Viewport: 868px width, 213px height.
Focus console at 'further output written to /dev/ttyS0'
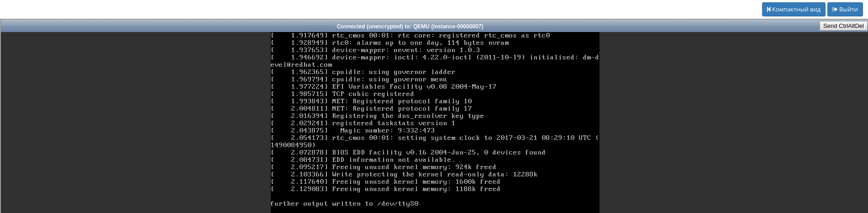point(344,204)
